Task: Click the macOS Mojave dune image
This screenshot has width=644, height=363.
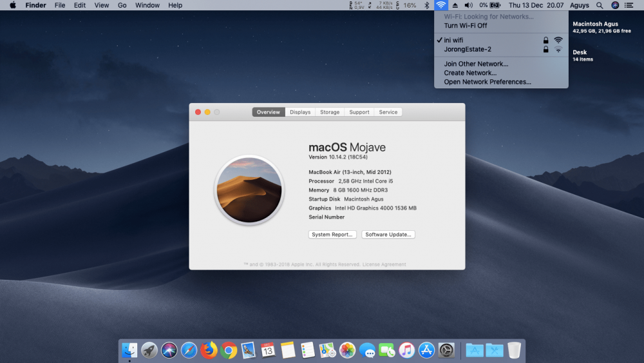Action: point(249,190)
